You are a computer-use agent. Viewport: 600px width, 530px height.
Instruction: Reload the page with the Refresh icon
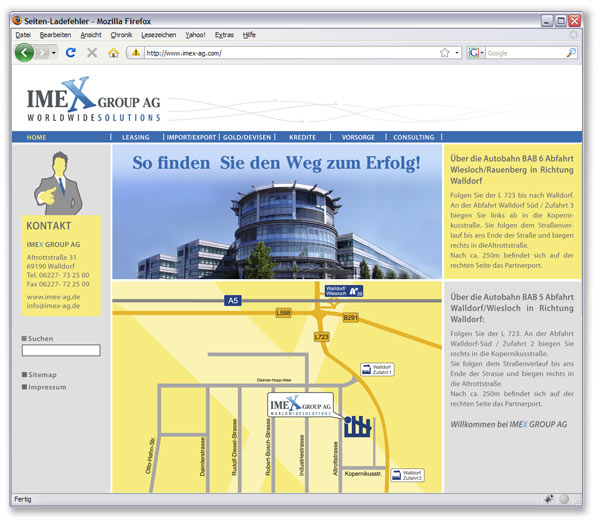(71, 52)
